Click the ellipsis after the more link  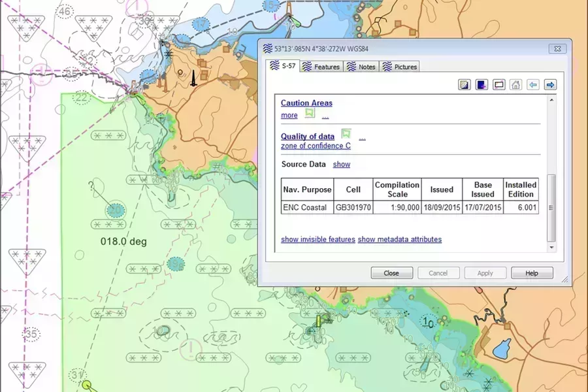pos(325,116)
